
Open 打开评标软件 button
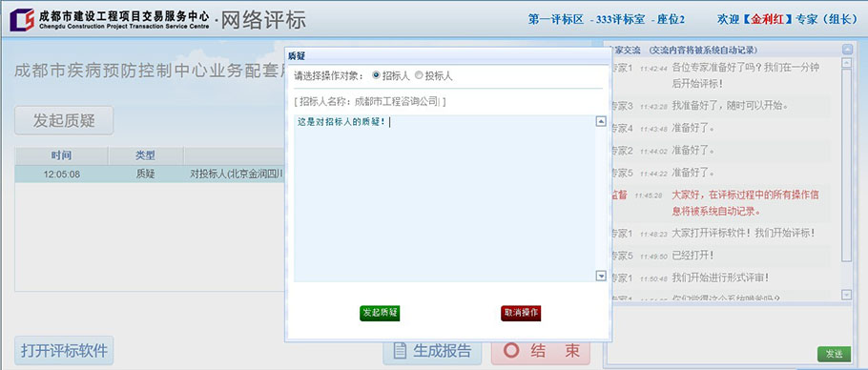(x=64, y=350)
